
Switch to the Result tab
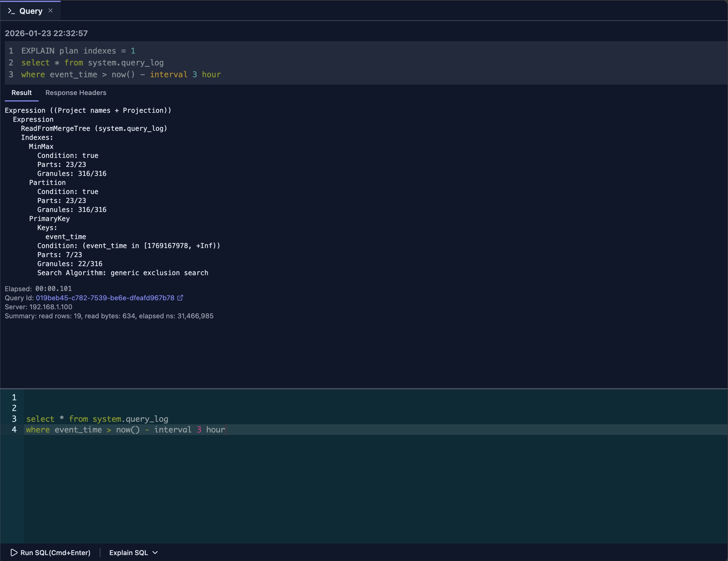tap(22, 93)
